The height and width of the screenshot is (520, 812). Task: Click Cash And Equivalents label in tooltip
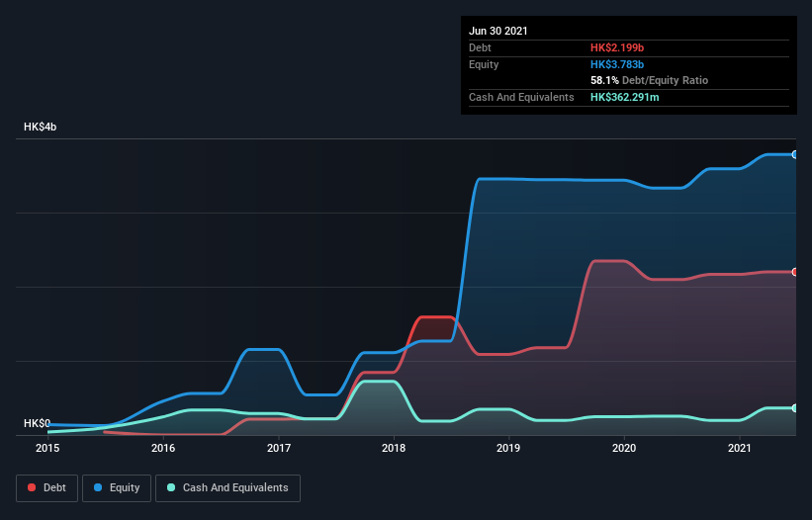pos(521,97)
